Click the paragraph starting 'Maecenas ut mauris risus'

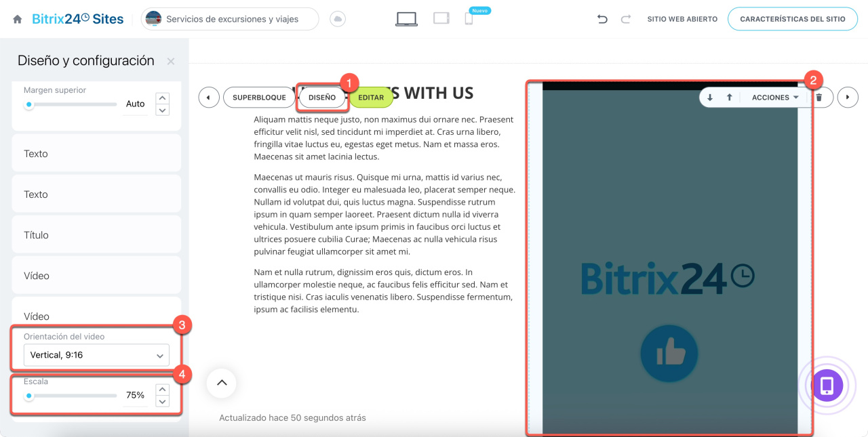(x=384, y=214)
